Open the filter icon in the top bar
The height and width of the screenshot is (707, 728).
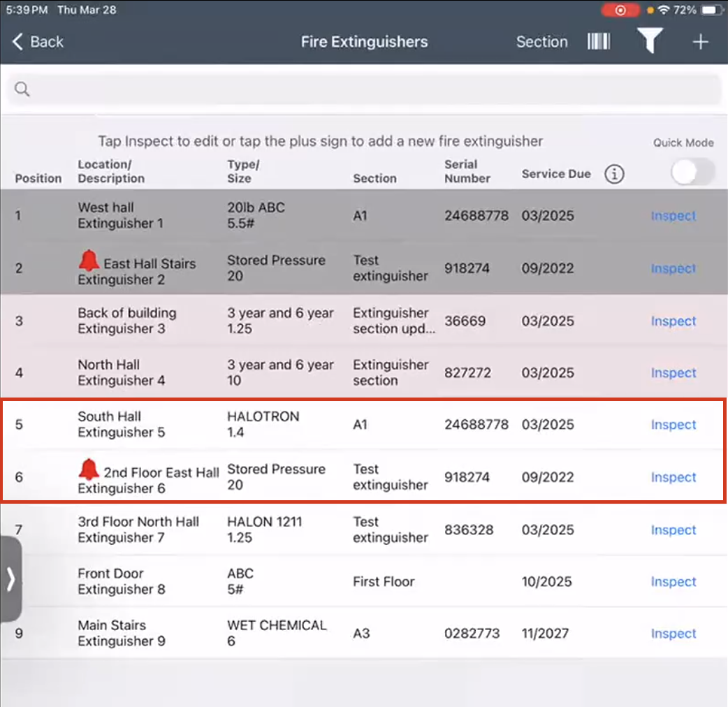pos(650,41)
